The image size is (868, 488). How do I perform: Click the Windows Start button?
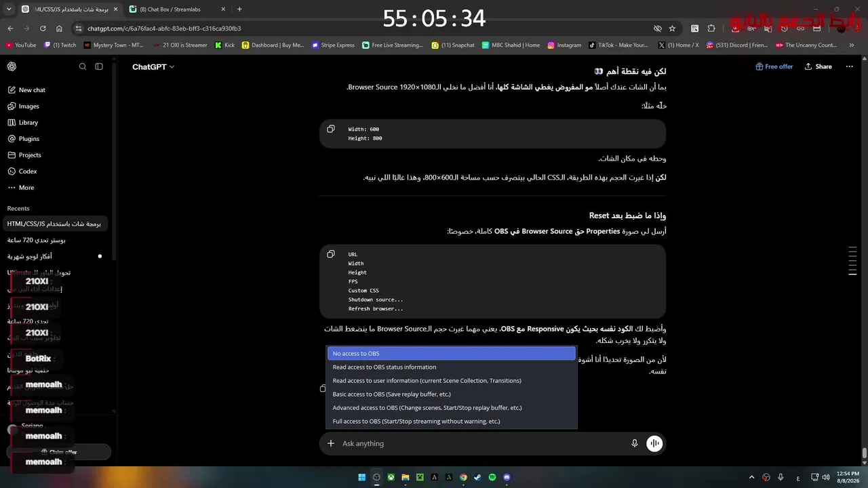[362, 477]
